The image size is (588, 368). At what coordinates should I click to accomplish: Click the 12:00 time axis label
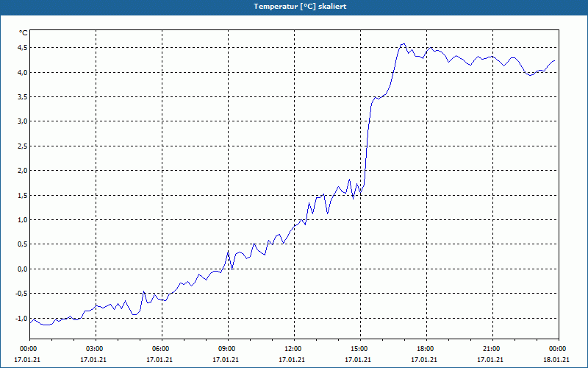(x=295, y=349)
